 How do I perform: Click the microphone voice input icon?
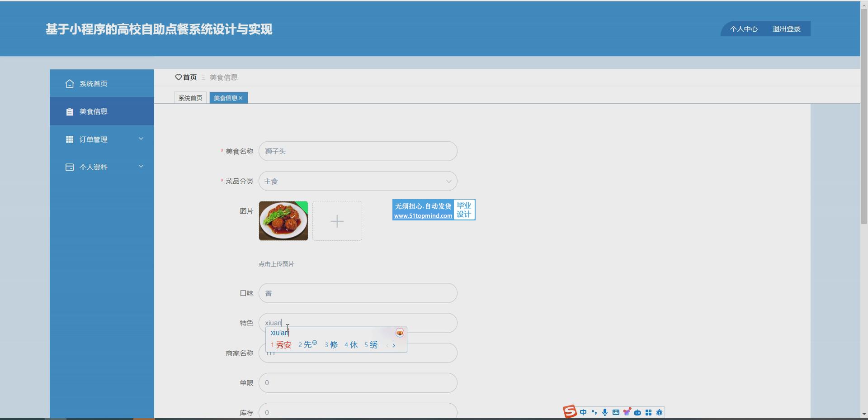pos(605,412)
